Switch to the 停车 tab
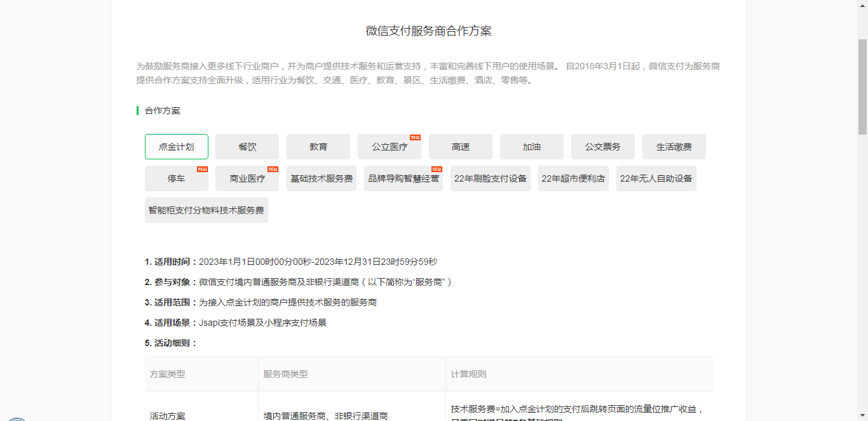This screenshot has height=421, width=868. (x=177, y=178)
